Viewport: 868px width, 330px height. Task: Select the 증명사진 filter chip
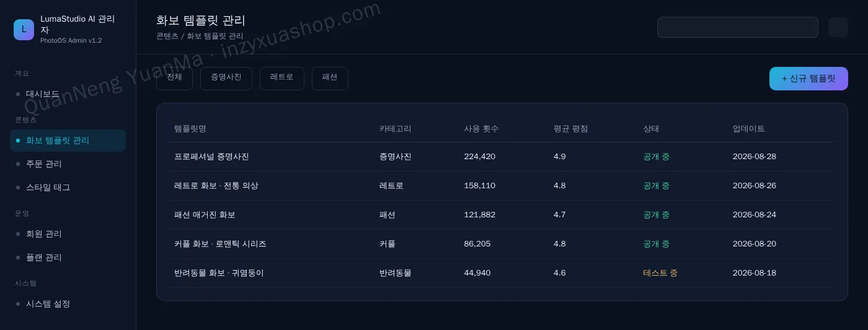[226, 78]
